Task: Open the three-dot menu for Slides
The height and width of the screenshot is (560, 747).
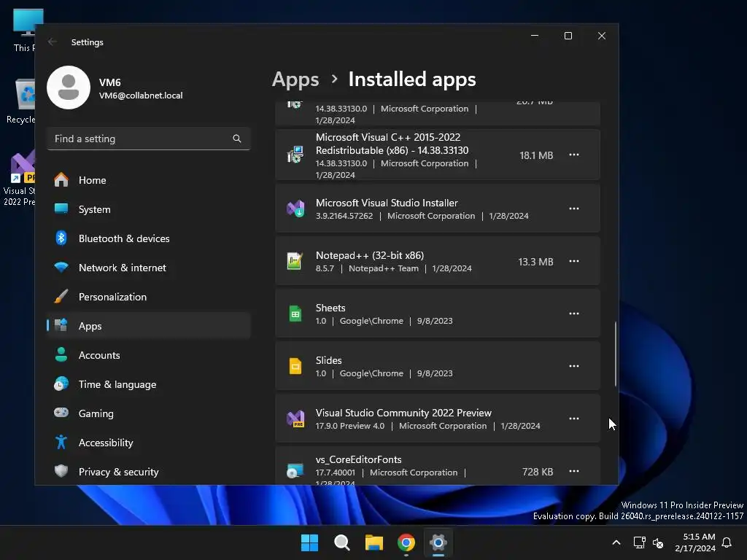Action: coord(574,366)
